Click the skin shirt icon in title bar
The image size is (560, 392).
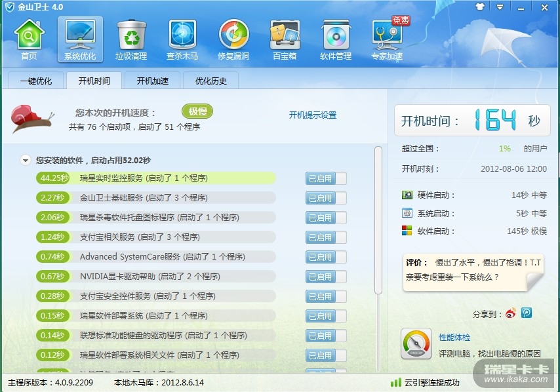pyautogui.click(x=479, y=7)
